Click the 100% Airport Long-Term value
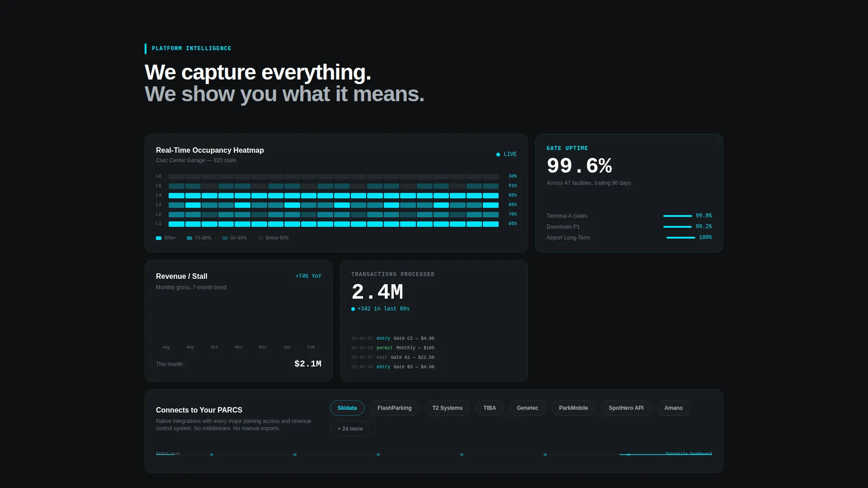The image size is (868, 488). [x=705, y=237]
